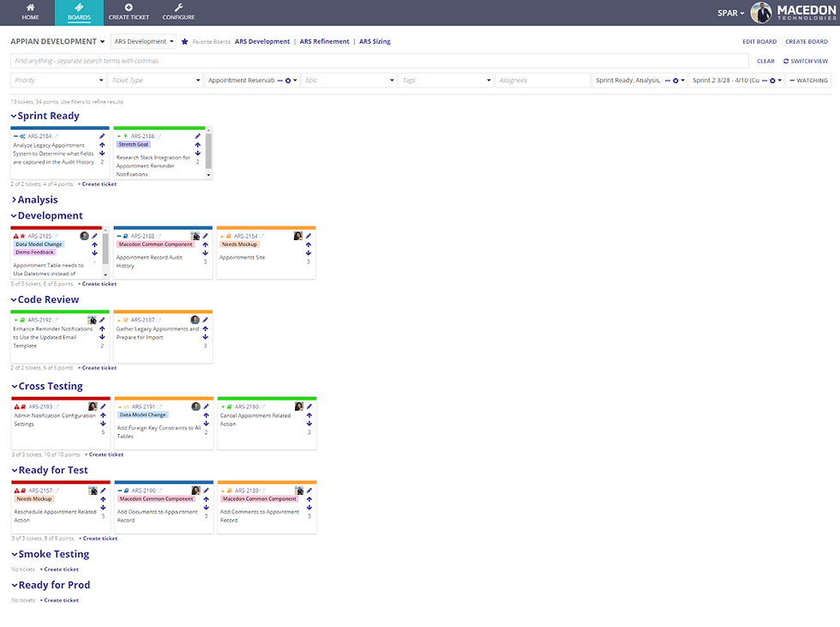Move ticket ARS-2188 up
This screenshot has width=840, height=627.
[205, 244]
